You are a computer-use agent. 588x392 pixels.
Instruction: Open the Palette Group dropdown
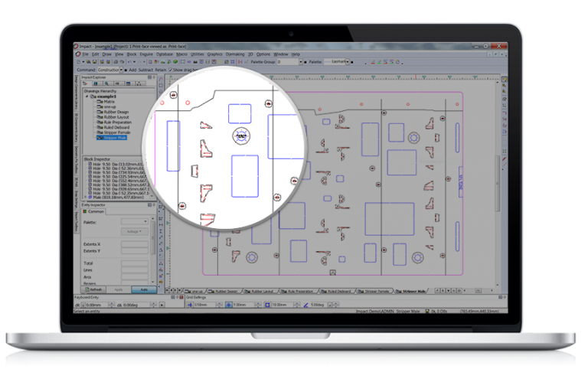tap(301, 62)
